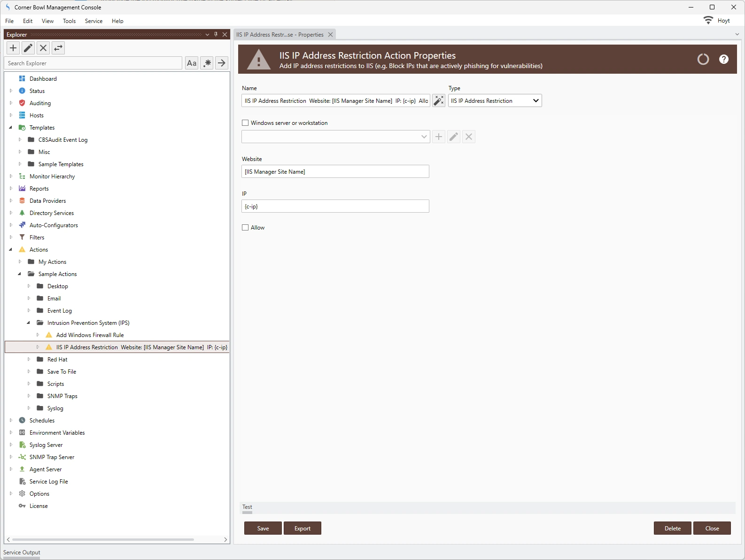This screenshot has width=745, height=560.
Task: Open the View menu
Action: (x=47, y=21)
